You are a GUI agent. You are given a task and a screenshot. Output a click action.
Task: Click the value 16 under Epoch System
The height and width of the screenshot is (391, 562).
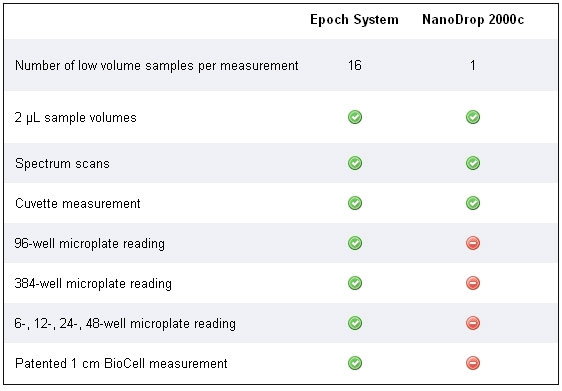(354, 65)
